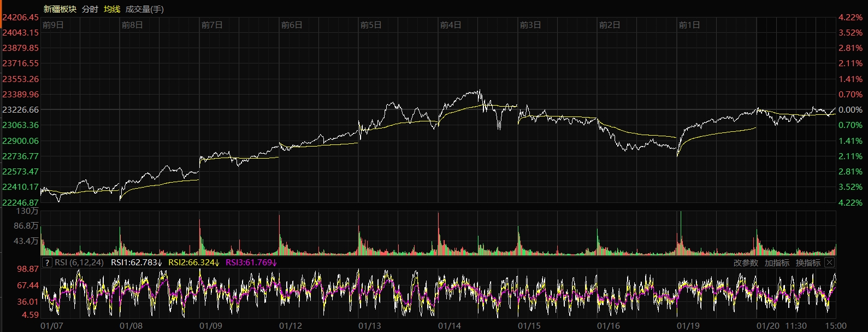This screenshot has width=868, height=332.
Task: Click 改参数 to modify indicator parameters
Action: click(x=746, y=263)
